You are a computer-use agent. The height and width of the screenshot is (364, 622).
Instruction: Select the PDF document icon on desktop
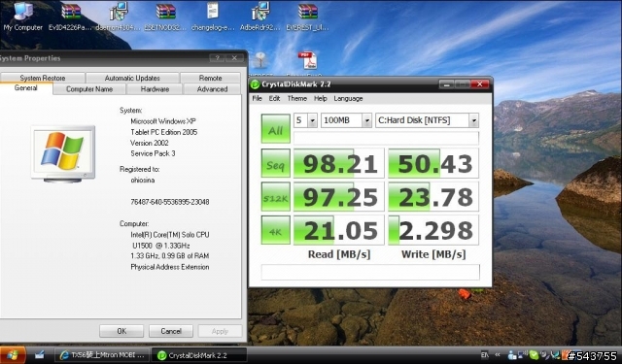pos(307,62)
